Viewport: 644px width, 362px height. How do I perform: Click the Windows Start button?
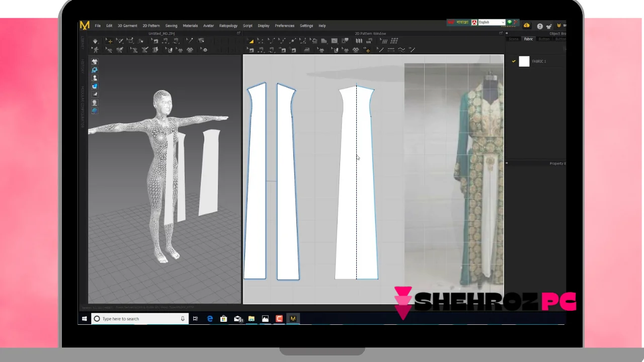[84, 319]
